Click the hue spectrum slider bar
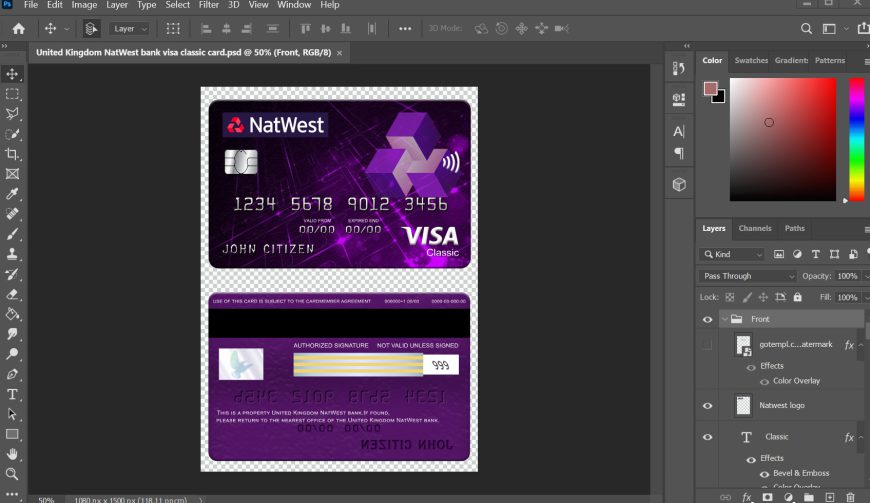Screen dimensions: 870x503 857,139
